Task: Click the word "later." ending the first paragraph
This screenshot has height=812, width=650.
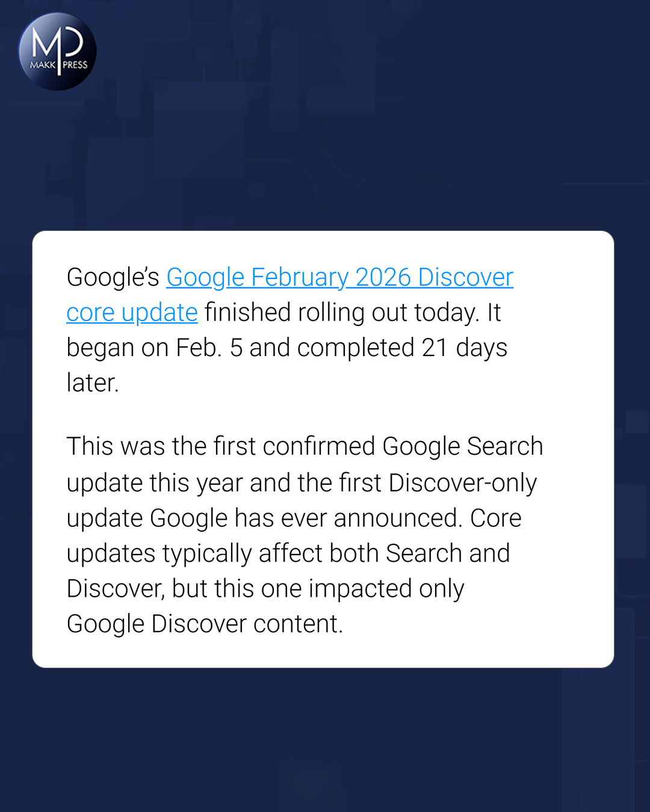Action: coord(93,383)
